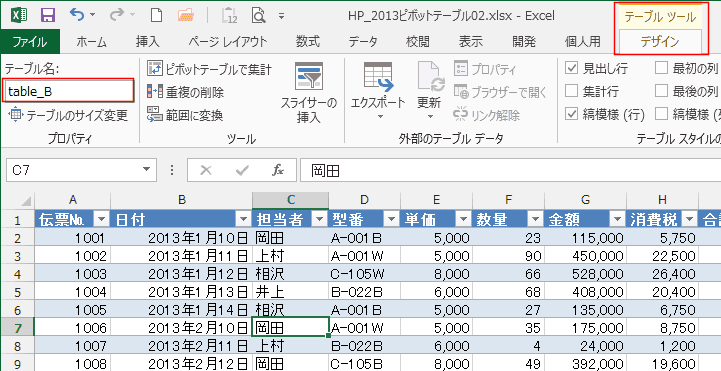Viewport: 721px width, 371px height.
Task: Click cell 2013年1月13日 in date column
Action: click(181, 292)
